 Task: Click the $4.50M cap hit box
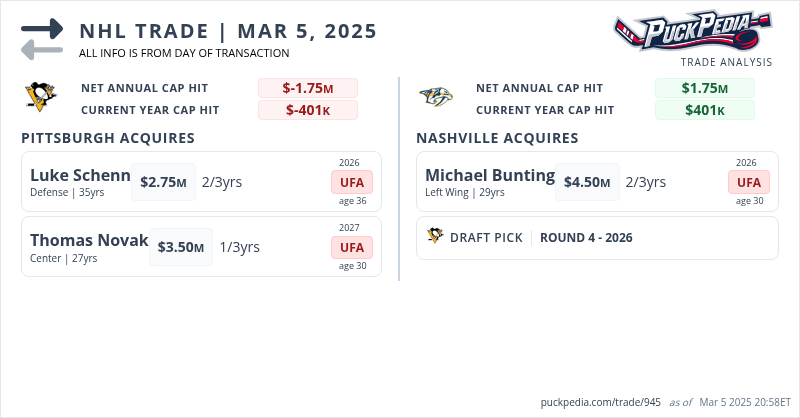[587, 182]
